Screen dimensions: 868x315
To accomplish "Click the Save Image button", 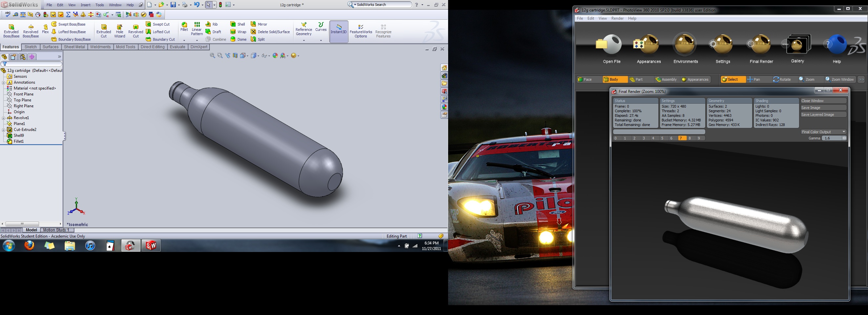I will [x=823, y=108].
